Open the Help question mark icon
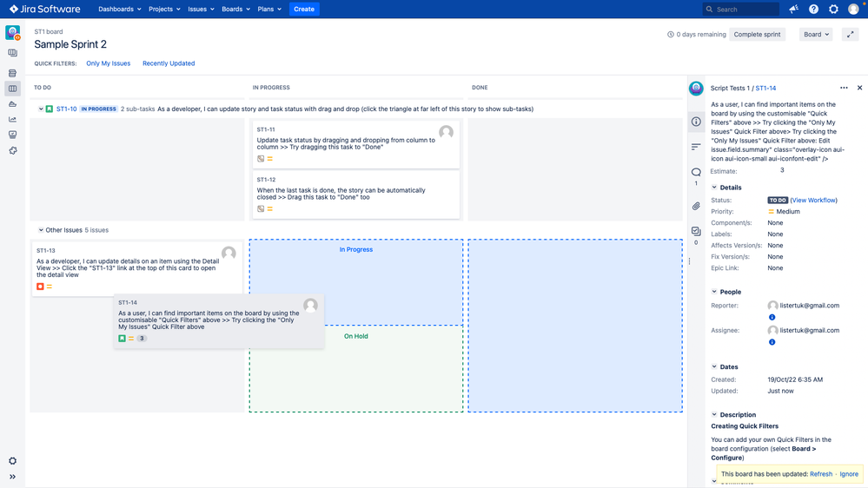This screenshot has height=488, width=868. (x=813, y=9)
